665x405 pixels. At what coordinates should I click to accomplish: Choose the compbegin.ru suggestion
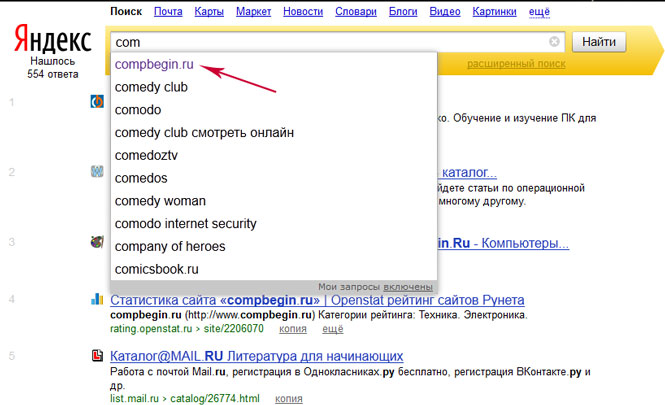point(274,64)
